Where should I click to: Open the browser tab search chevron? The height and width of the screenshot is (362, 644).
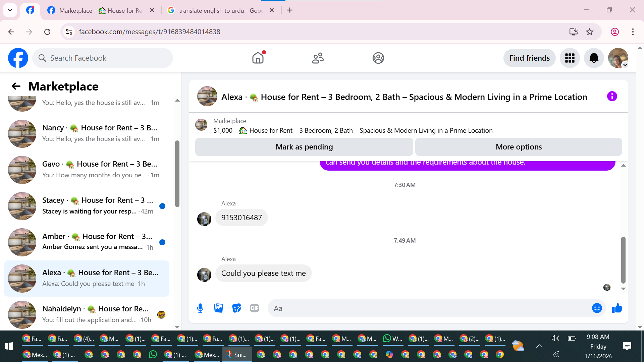[x=10, y=10]
